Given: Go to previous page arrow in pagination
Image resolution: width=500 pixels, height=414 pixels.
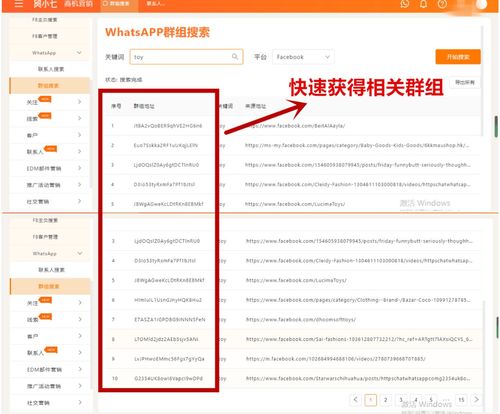Looking at the screenshot, I should 356,399.
